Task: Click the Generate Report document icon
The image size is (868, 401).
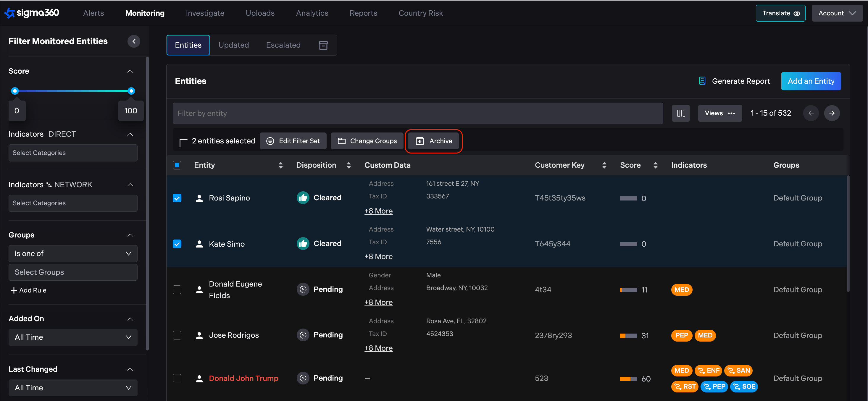Action: pos(702,81)
